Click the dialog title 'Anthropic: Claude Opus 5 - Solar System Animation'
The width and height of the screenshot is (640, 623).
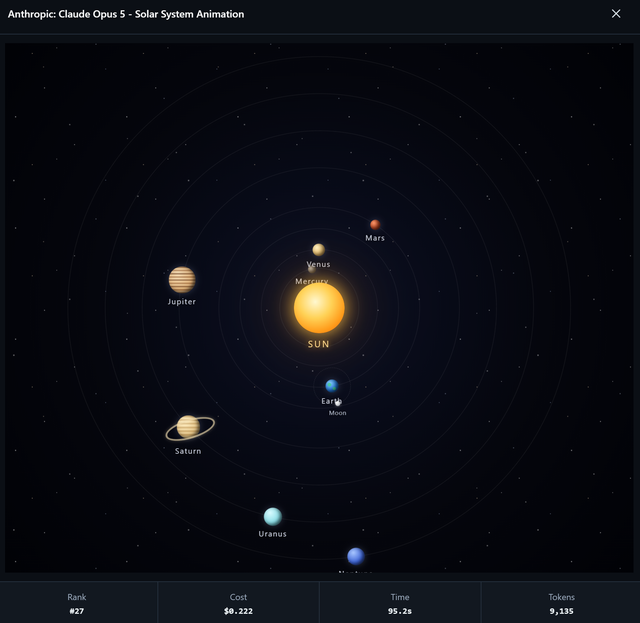(126, 14)
